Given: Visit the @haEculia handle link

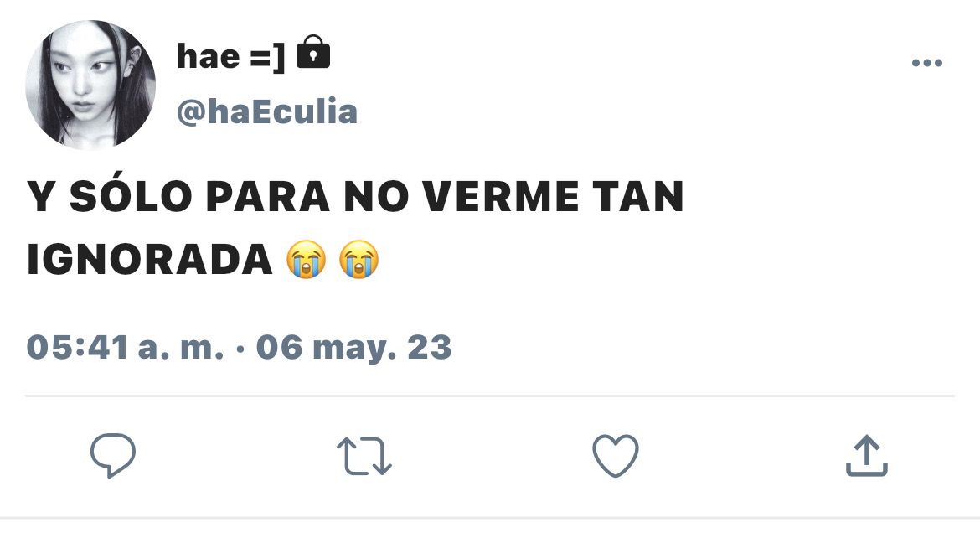Looking at the screenshot, I should tap(267, 112).
